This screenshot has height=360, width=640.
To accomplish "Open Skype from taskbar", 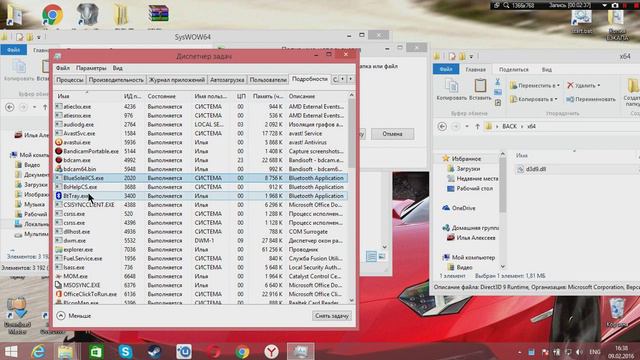I will tap(125, 351).
